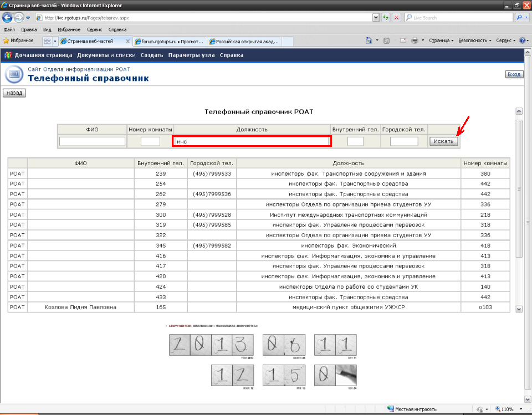Image resolution: width=532 pixels, height=415 pixels.
Task: Open the RSS feeds icon
Action: [x=386, y=41]
